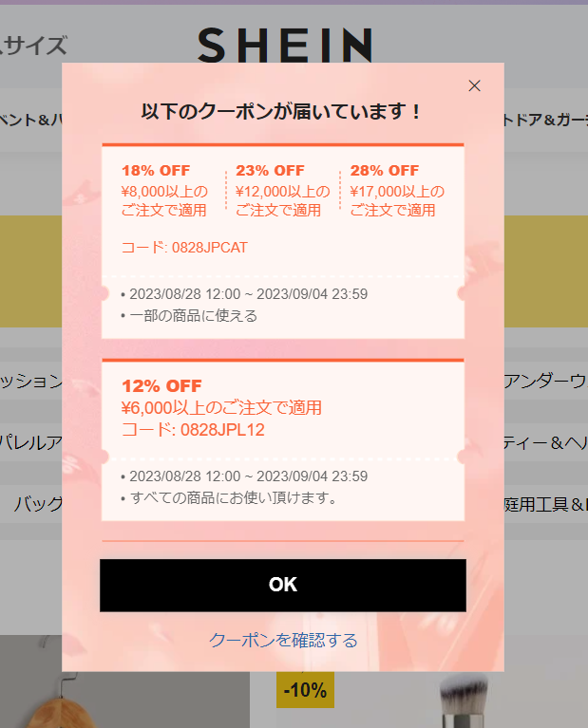Open the アンダーウ category on the right

[x=546, y=381]
